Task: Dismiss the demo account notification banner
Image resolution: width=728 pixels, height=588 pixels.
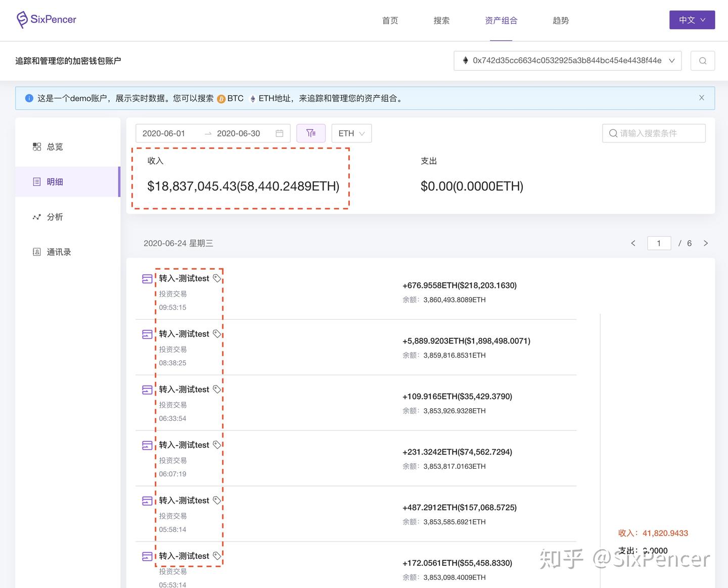Action: tap(701, 97)
